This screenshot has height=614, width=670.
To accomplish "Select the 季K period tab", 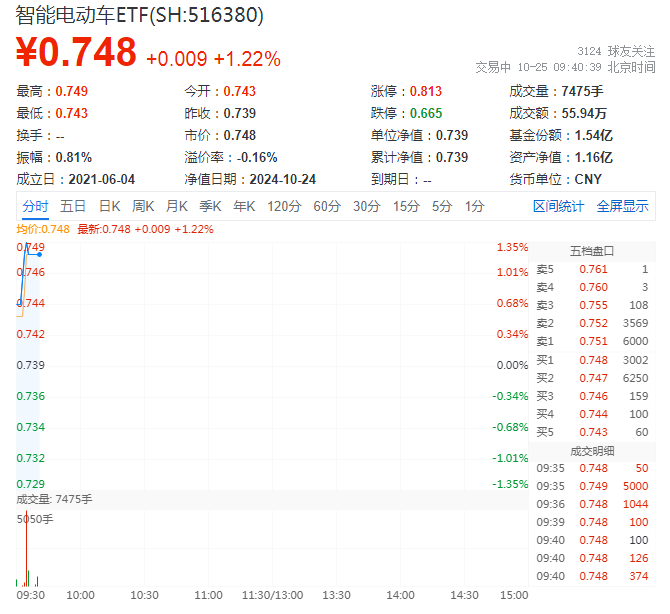I will coord(210,206).
